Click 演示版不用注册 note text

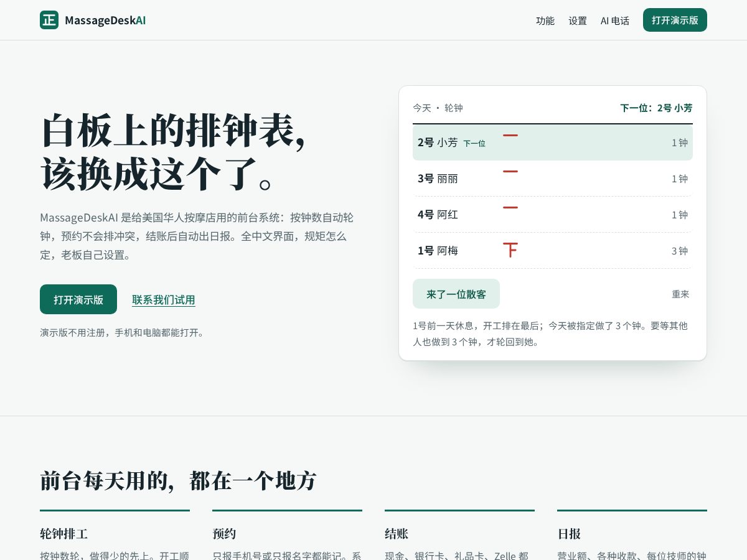point(122,332)
